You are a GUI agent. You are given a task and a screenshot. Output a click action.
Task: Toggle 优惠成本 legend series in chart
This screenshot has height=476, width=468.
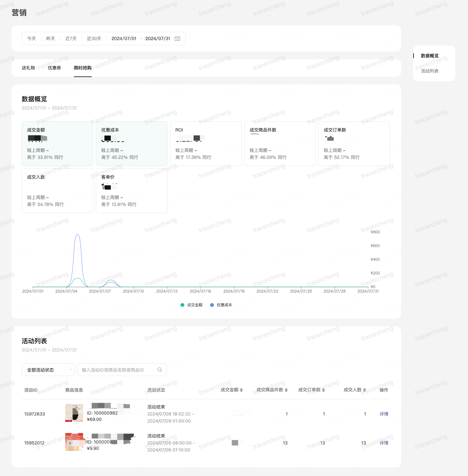(x=221, y=305)
